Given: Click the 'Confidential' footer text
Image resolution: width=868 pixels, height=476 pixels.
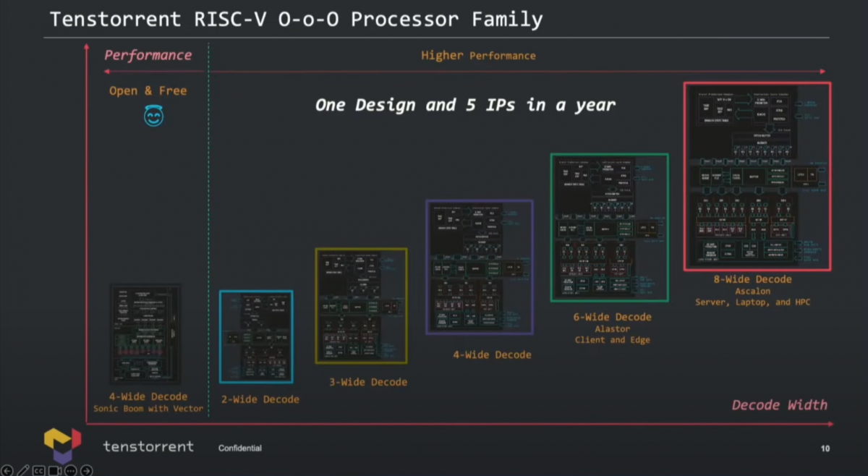Looking at the screenshot, I should tap(240, 449).
